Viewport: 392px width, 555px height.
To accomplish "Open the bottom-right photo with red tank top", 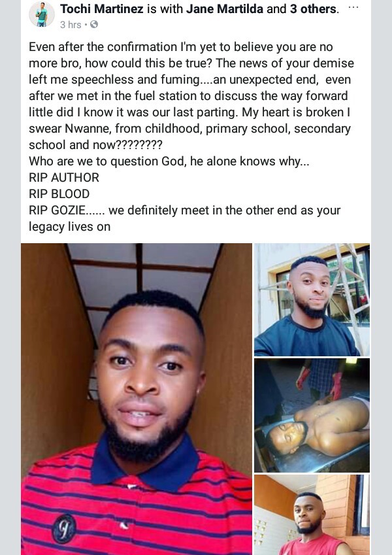I will [x=312, y=514].
